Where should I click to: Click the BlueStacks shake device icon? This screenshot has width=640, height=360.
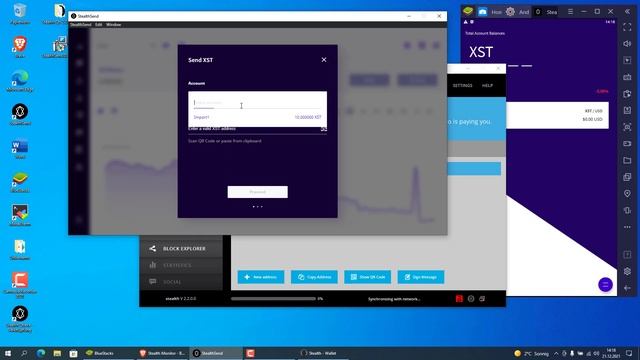627,210
